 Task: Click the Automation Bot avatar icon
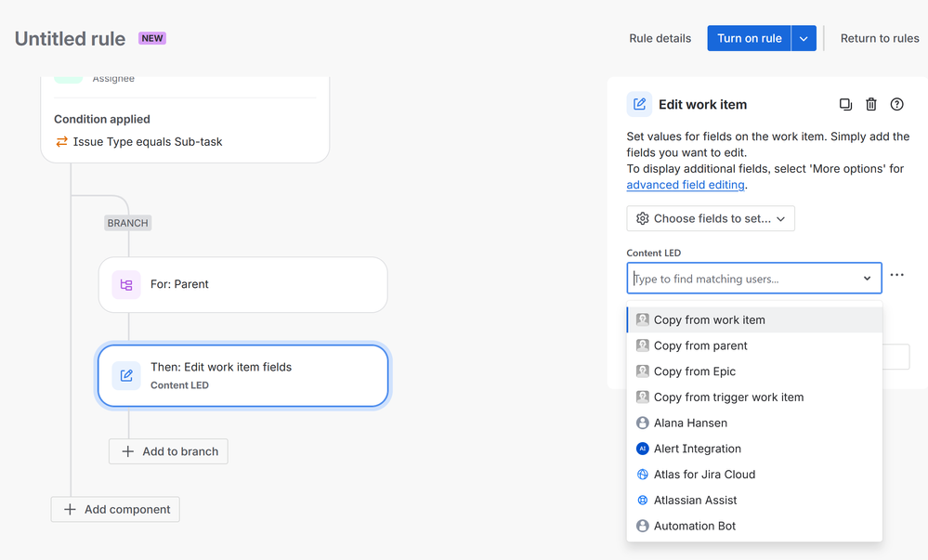click(x=642, y=526)
